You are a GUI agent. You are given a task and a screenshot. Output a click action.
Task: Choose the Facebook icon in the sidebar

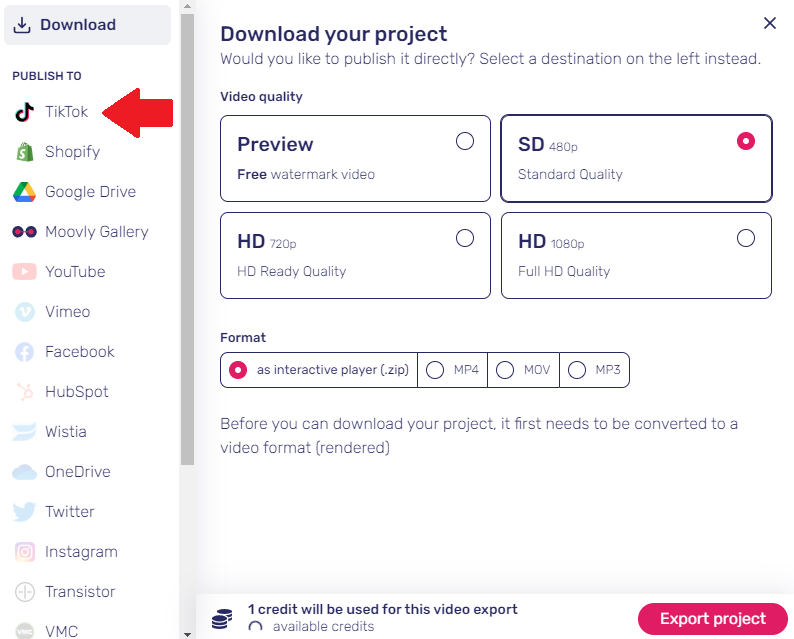coord(24,352)
